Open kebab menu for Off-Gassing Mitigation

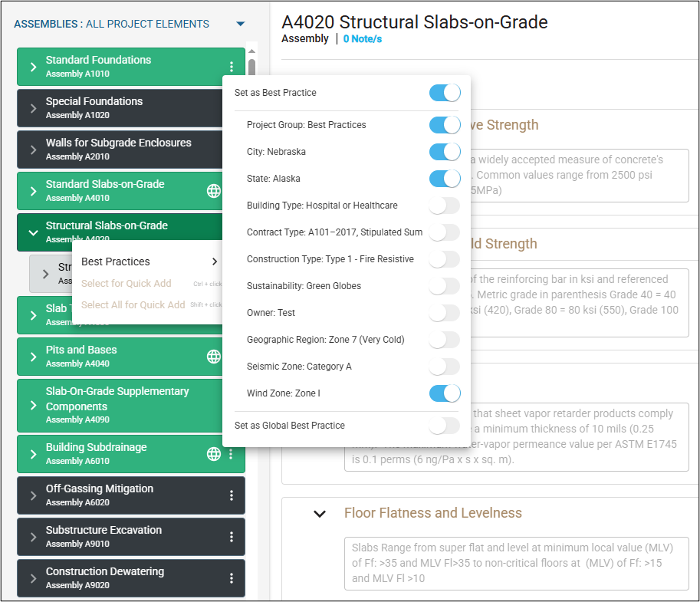pos(232,495)
